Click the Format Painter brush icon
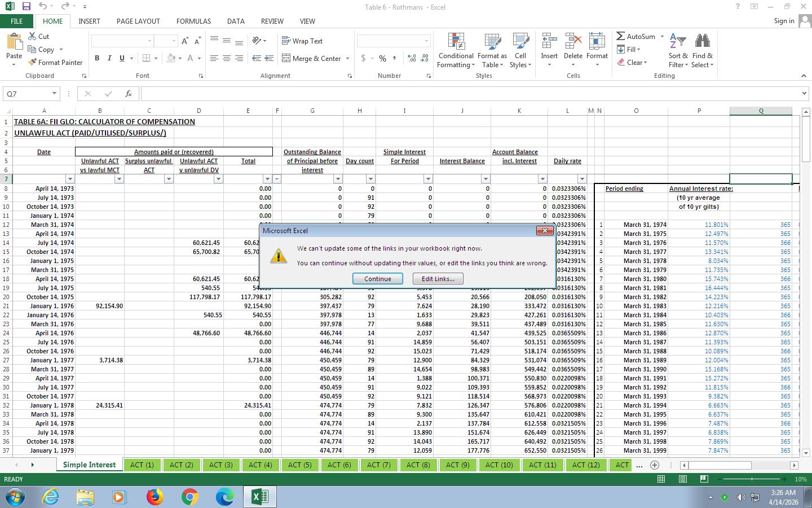Image resolution: width=812 pixels, height=508 pixels. coord(32,63)
